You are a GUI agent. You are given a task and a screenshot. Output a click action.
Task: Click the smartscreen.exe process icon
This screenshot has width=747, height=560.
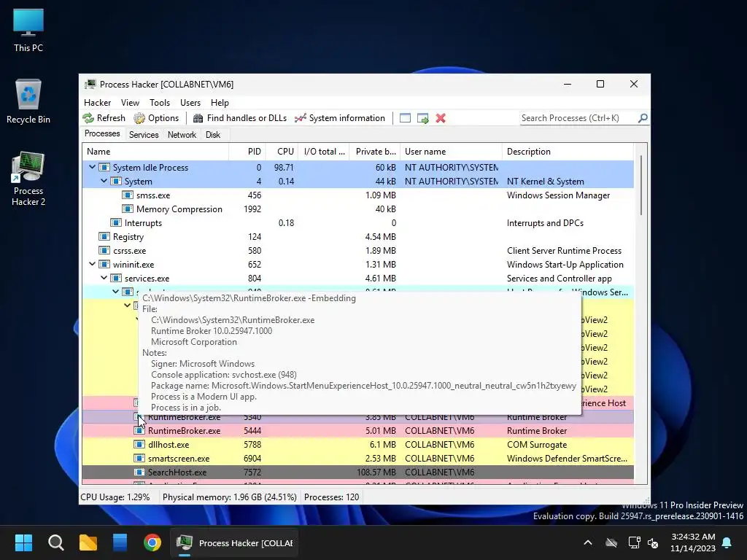coord(139,458)
